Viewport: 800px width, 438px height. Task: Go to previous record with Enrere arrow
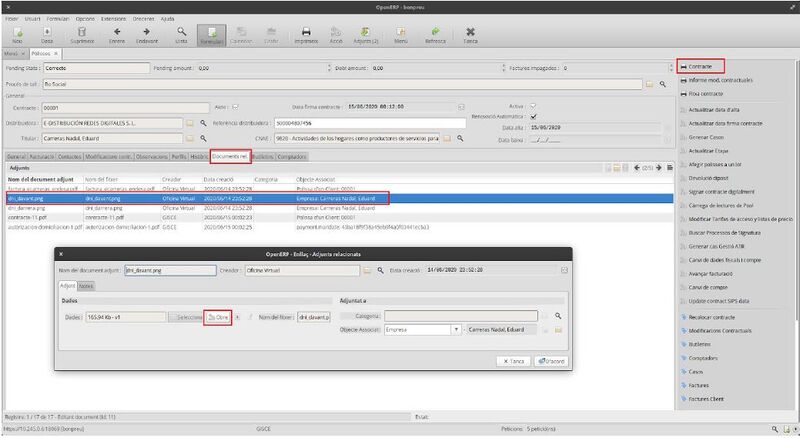117,36
